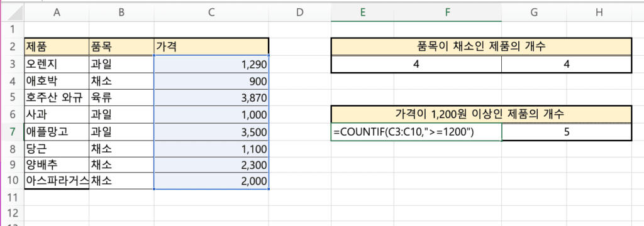Screen dimensions: 644x226
Task: Click the value 4 in column E
Action: [x=416, y=64]
